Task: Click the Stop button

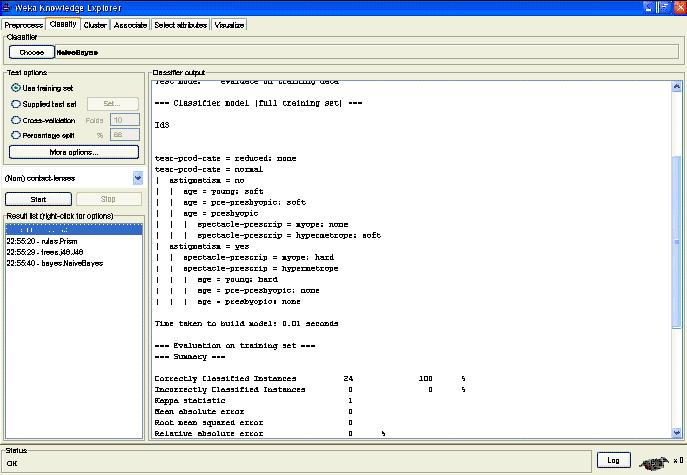Action: tap(108, 199)
